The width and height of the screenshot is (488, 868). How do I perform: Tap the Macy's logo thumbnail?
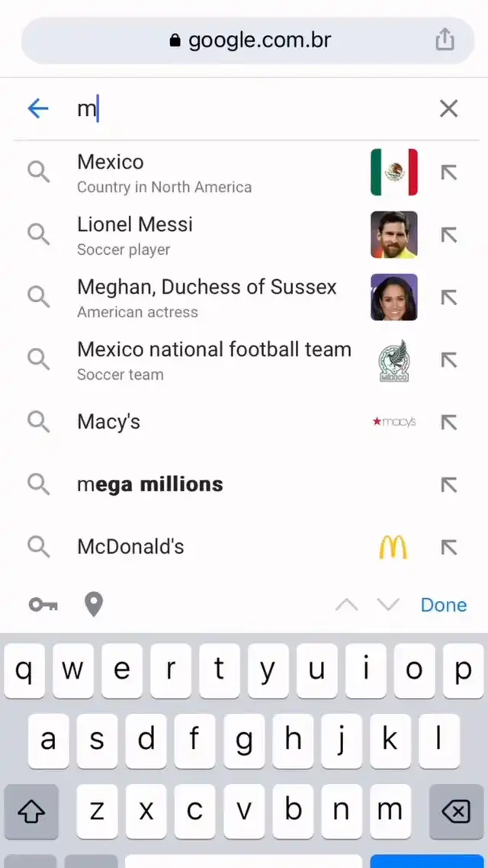point(394,422)
